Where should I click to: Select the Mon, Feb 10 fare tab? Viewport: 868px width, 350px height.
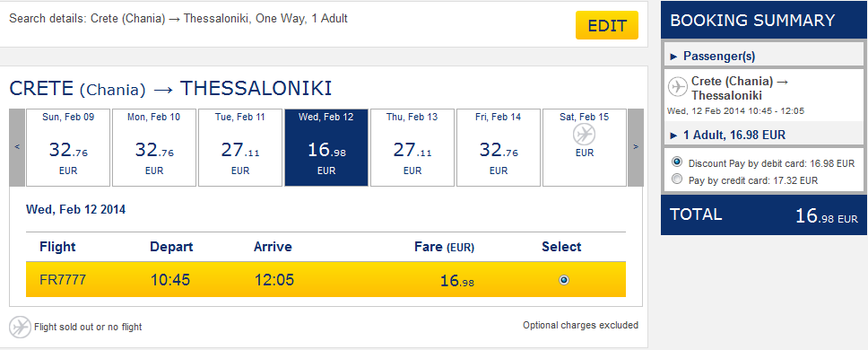[154, 147]
